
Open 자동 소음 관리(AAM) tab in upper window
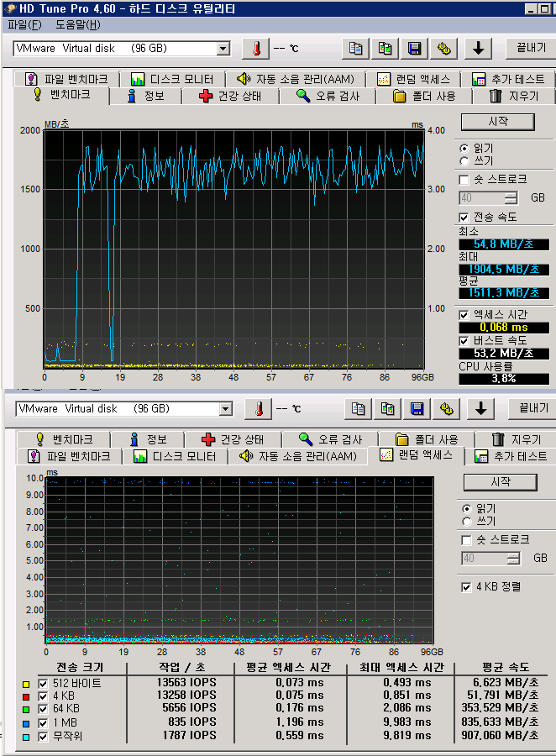tap(296, 79)
